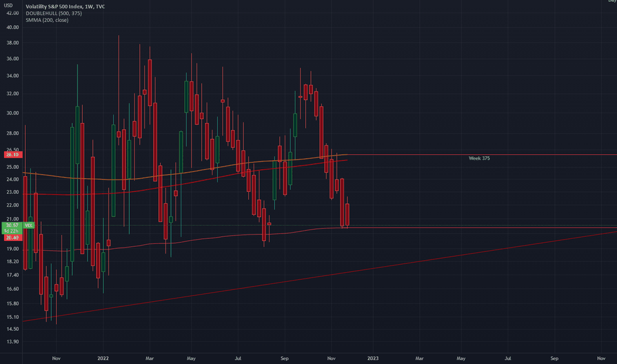
Task: Click the 34.00 price axis label
Action: (13, 75)
